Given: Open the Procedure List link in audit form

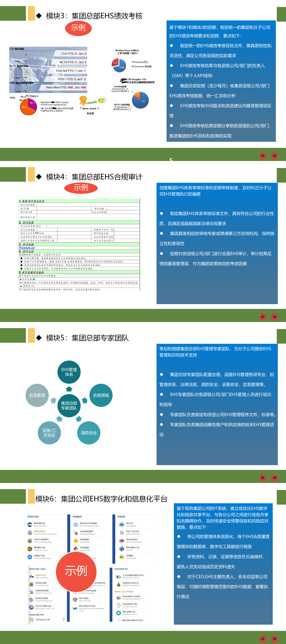Looking at the screenshot, I should pos(27,248).
